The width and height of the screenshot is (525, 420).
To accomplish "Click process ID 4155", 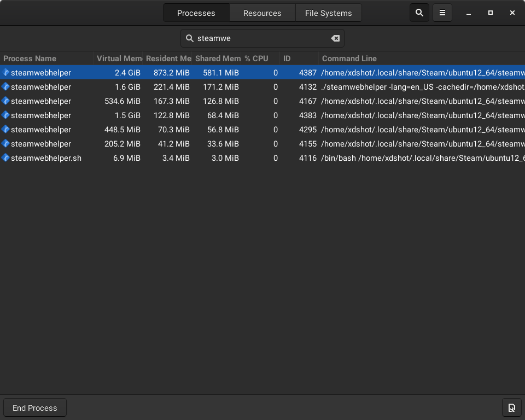I will pyautogui.click(x=308, y=144).
